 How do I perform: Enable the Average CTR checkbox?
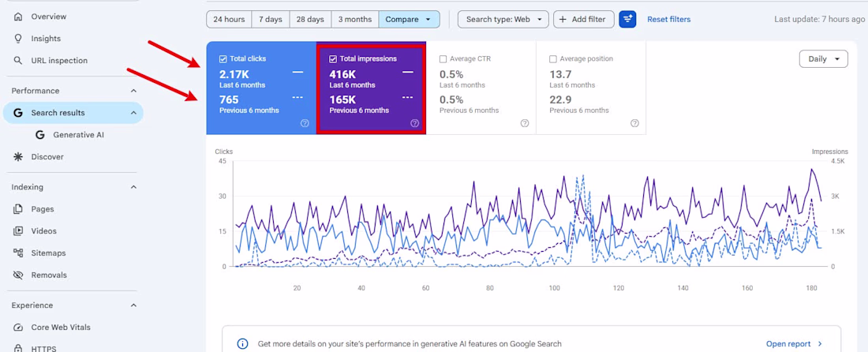pyautogui.click(x=443, y=58)
